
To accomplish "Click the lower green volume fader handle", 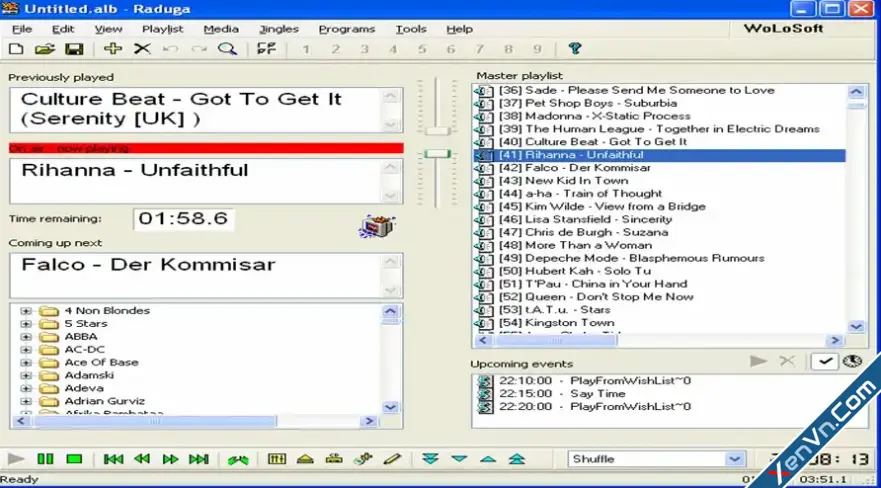I will pyautogui.click(x=437, y=153).
